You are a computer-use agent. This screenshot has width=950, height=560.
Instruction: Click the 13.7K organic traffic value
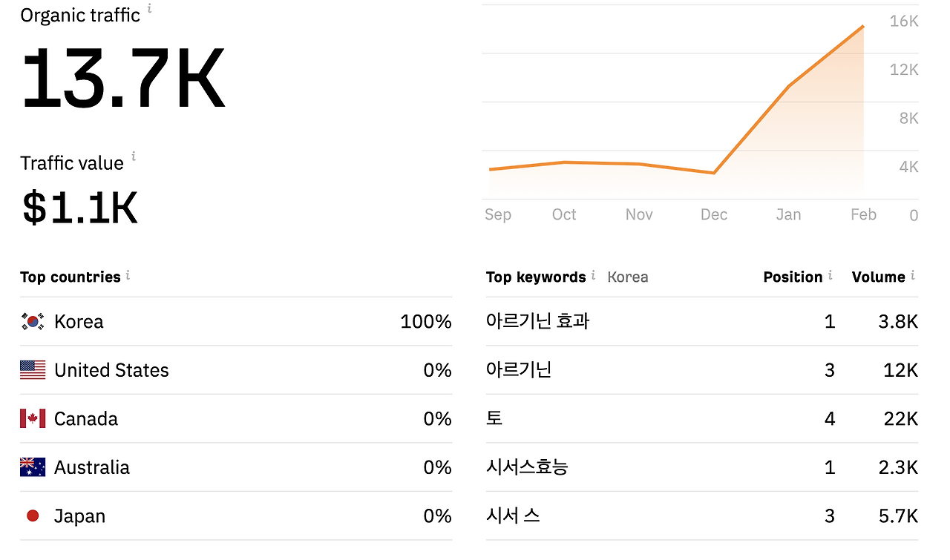[x=123, y=79]
